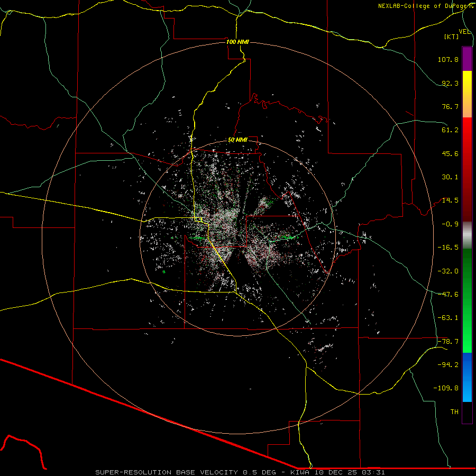Click the 100 NMI range ring label
The image size is (476, 476).
pyautogui.click(x=237, y=42)
